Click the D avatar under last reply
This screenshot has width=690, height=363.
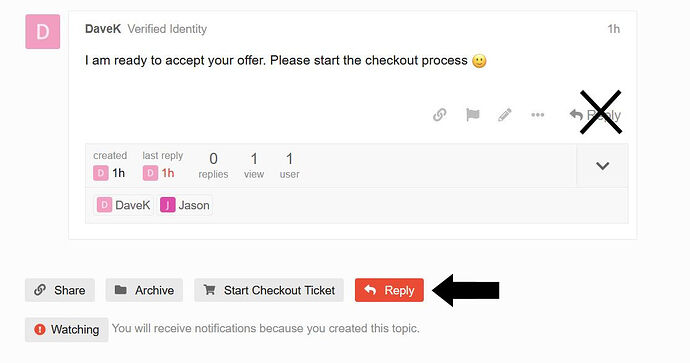(x=150, y=173)
